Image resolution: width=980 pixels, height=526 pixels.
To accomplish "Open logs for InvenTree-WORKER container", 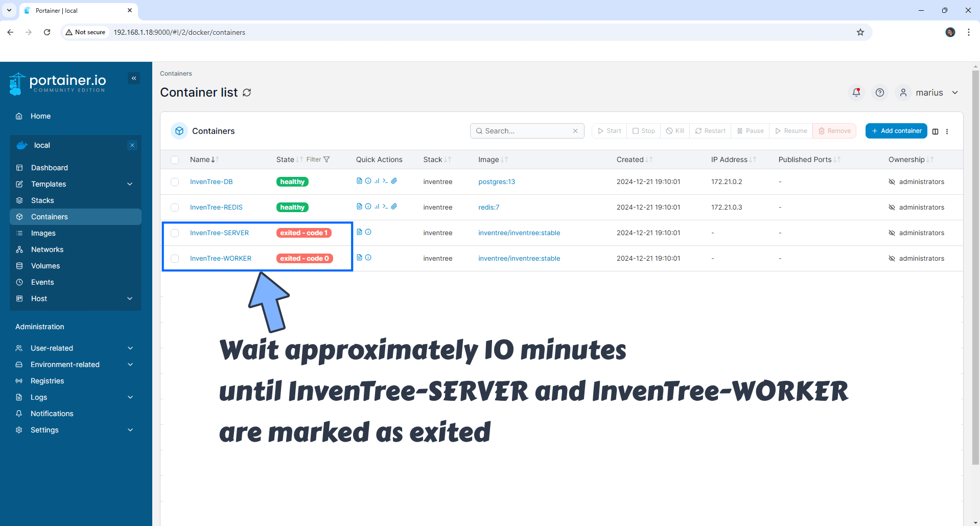I will pos(359,258).
